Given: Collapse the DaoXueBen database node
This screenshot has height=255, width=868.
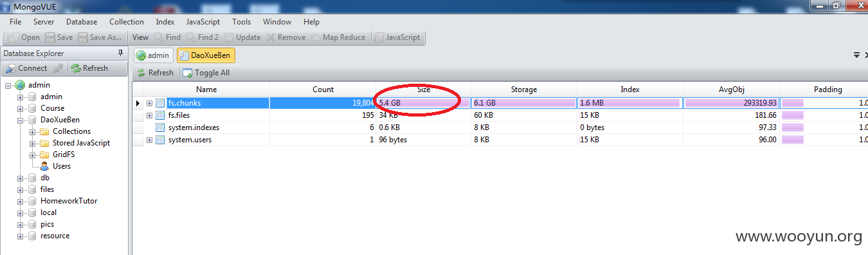Looking at the screenshot, I should tap(21, 120).
